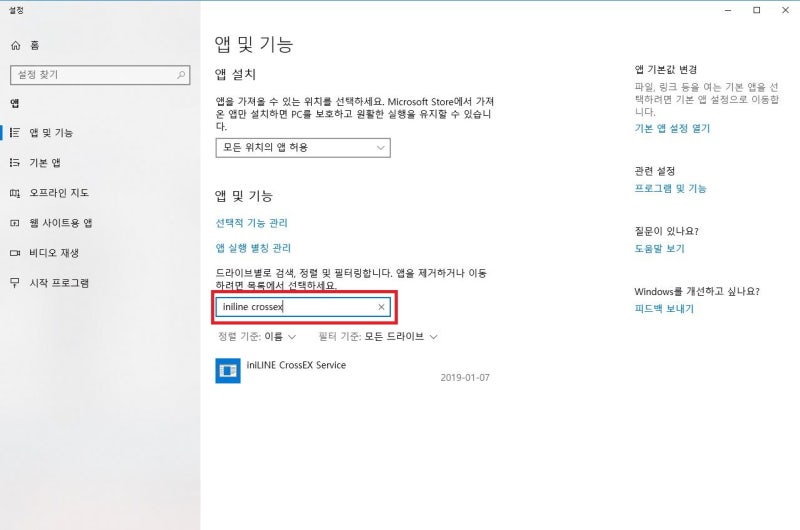Click the magnifier in the settings search box
Viewport: 800px width, 530px height.
(181, 75)
